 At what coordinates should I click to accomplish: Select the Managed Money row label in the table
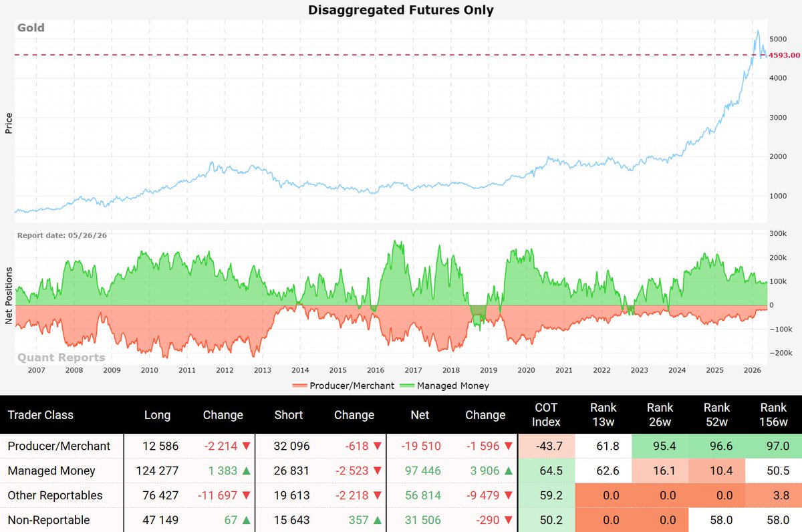51,471
